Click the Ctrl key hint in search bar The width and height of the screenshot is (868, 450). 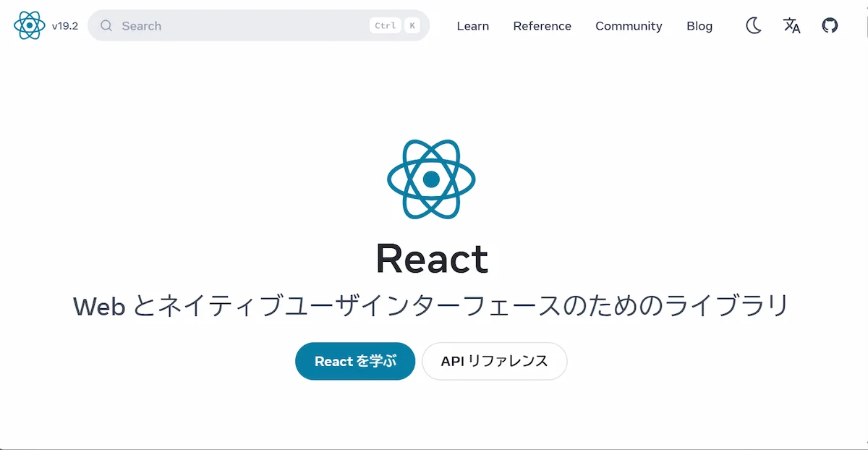(x=385, y=25)
